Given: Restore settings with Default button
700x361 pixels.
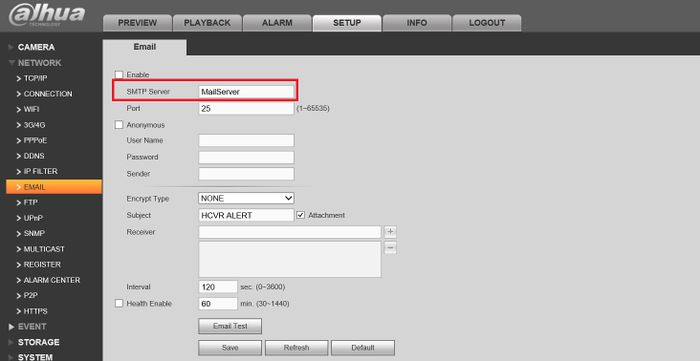Looking at the screenshot, I should coord(362,348).
